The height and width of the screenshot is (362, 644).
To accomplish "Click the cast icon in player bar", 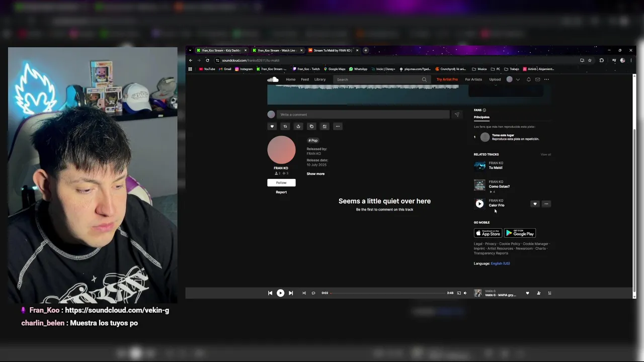I will 459,293.
